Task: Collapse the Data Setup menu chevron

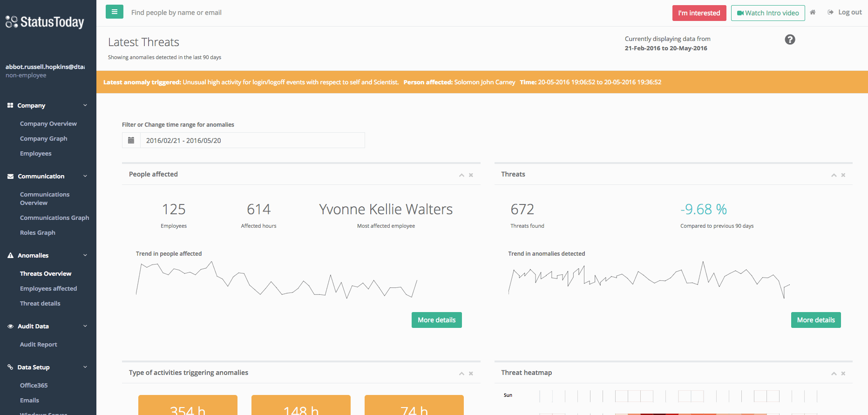Action: [x=85, y=367]
